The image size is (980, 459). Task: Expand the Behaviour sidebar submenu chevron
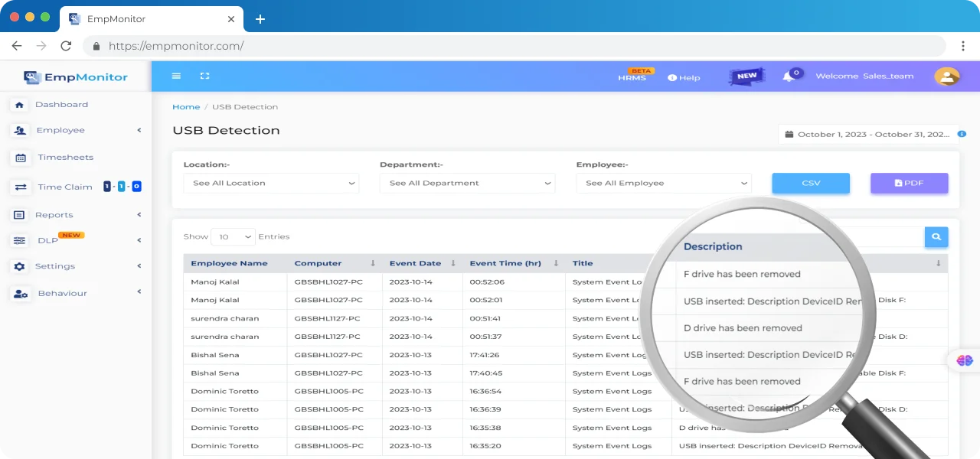click(x=139, y=291)
